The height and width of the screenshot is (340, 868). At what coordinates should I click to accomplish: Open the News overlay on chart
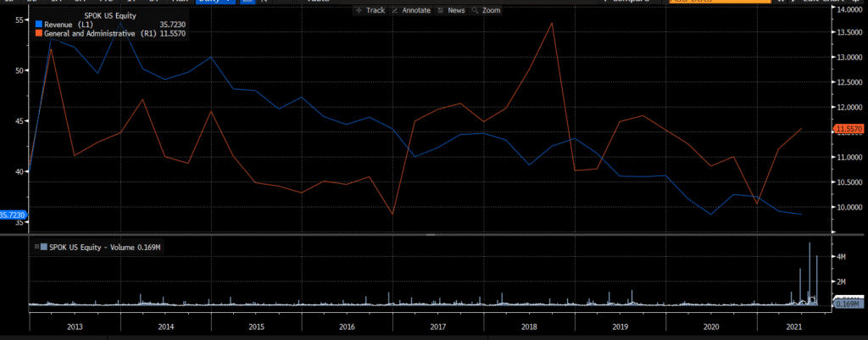coord(451,10)
